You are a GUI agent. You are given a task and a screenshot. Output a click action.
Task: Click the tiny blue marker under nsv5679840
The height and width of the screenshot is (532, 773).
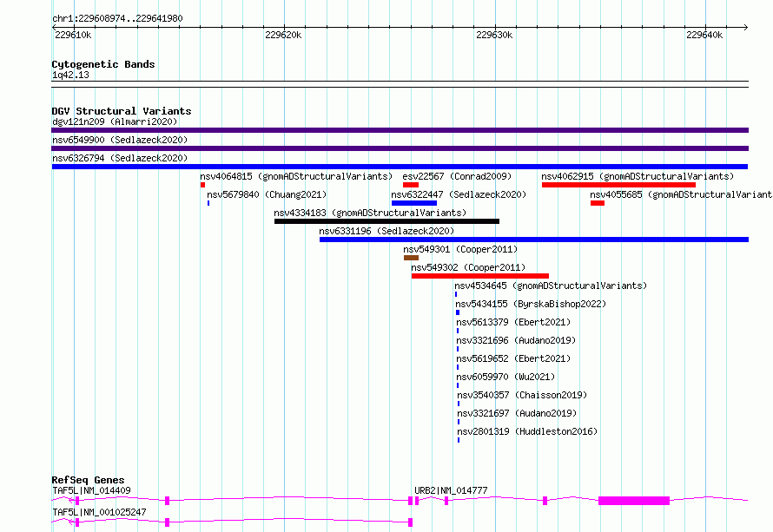pos(208,203)
